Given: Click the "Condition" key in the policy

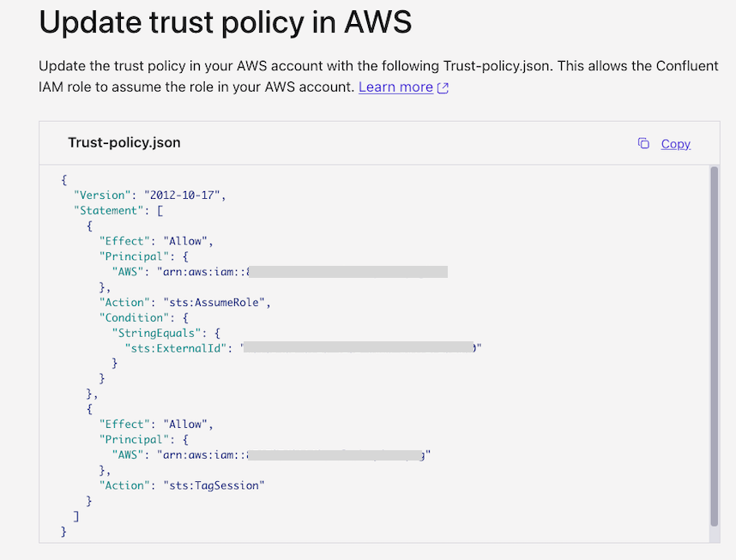Looking at the screenshot, I should coord(133,317).
